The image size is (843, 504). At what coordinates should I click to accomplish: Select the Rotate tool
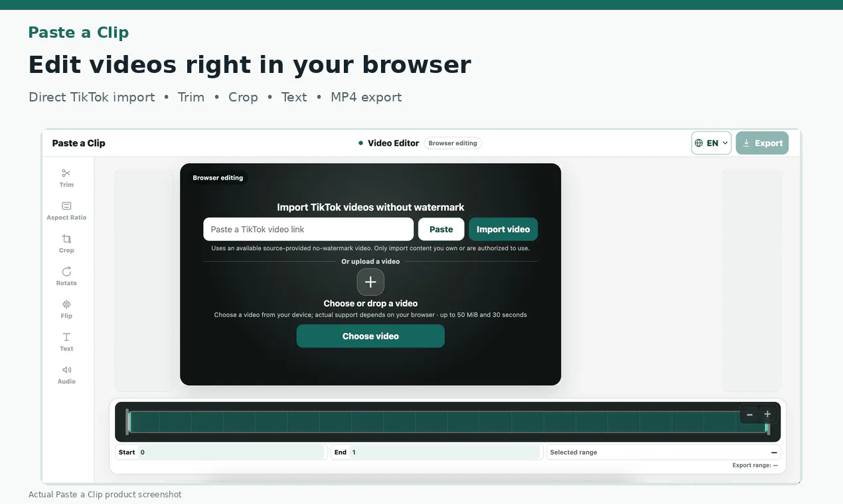[66, 276]
